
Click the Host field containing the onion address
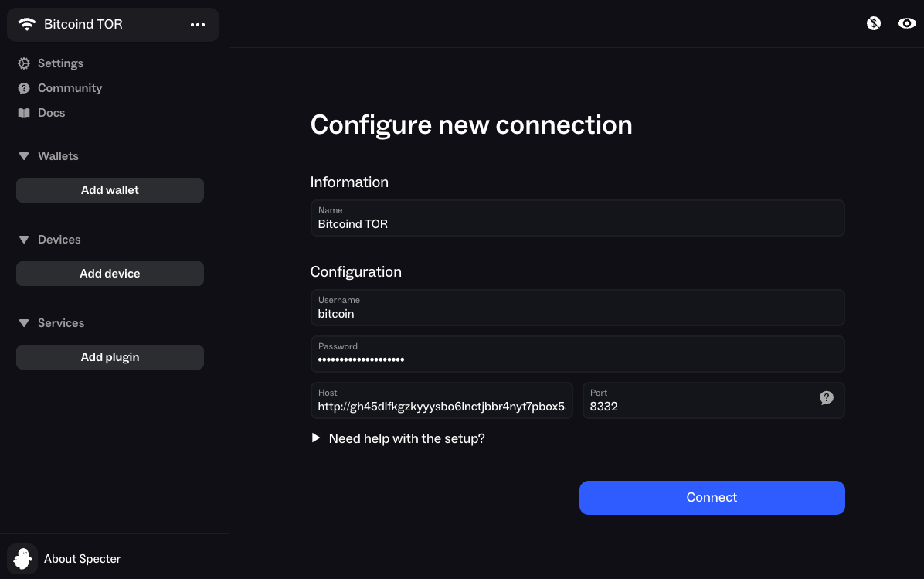tap(441, 400)
